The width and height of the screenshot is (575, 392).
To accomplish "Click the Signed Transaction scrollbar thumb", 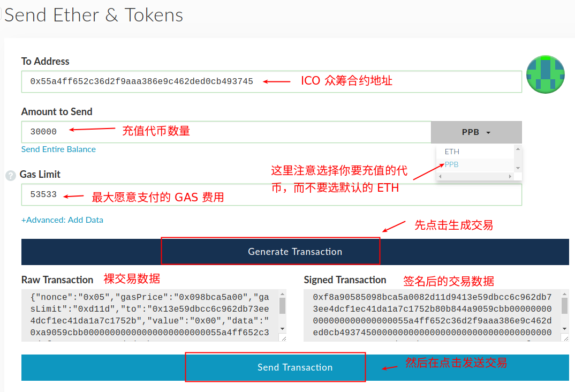I will click(x=565, y=306).
